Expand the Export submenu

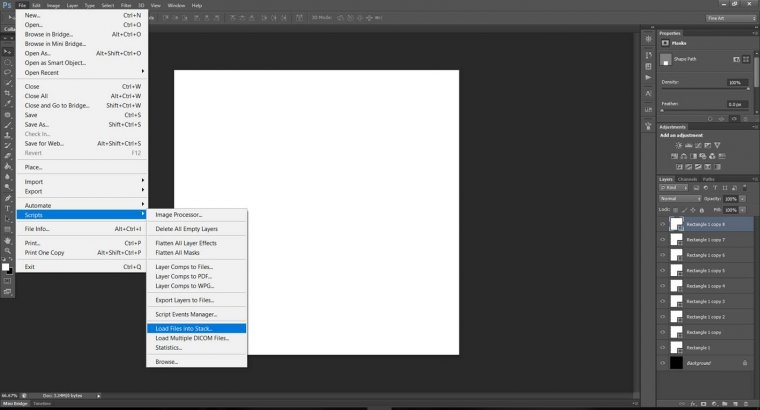tap(82, 191)
